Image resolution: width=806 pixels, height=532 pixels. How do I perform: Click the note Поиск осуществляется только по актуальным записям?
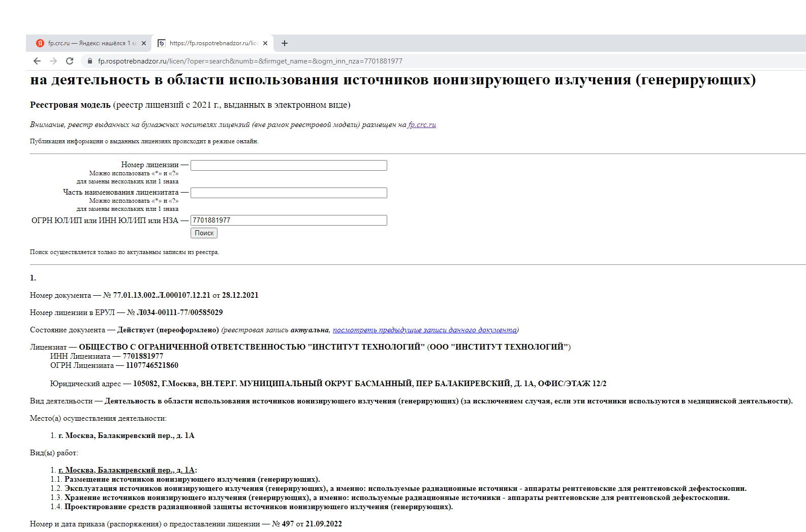click(x=125, y=252)
